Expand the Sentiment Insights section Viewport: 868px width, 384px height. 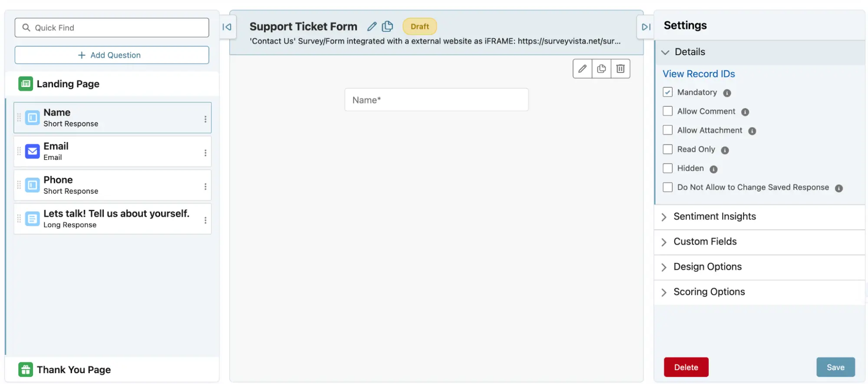[x=714, y=216]
